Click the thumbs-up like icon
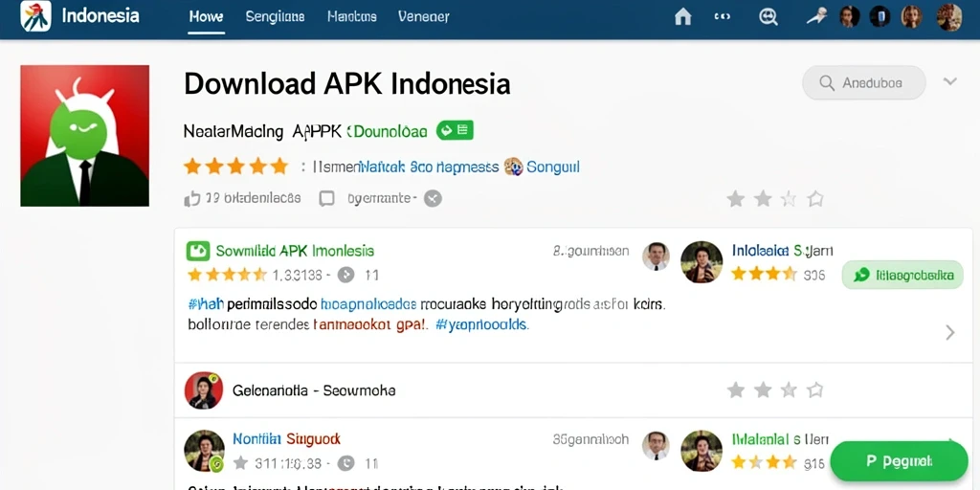This screenshot has height=490, width=980. tap(191, 199)
